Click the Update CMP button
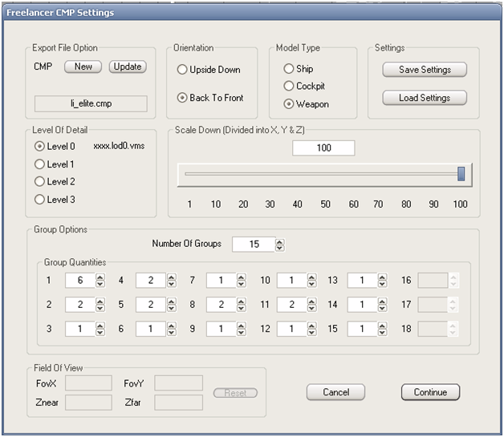 pos(128,67)
